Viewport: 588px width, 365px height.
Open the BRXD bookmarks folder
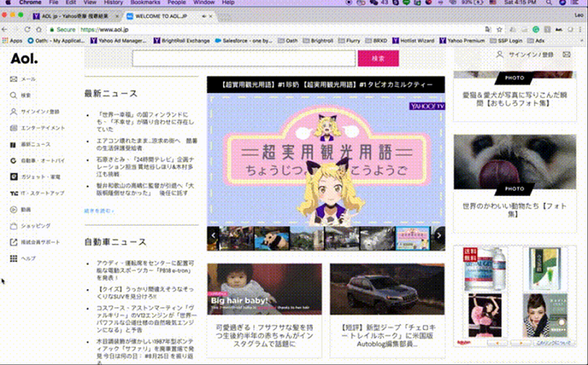click(x=376, y=40)
